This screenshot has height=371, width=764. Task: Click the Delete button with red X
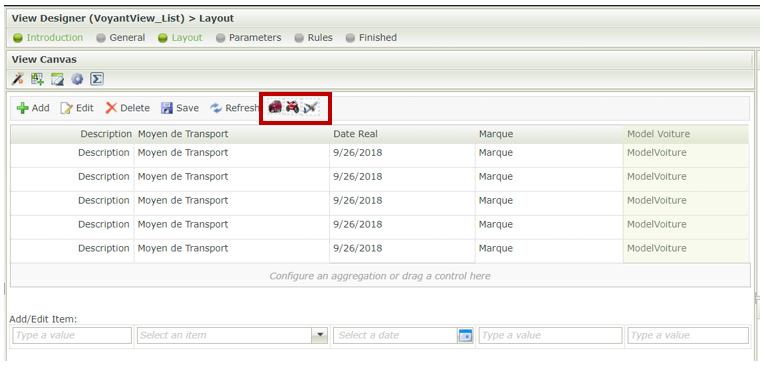pos(128,108)
